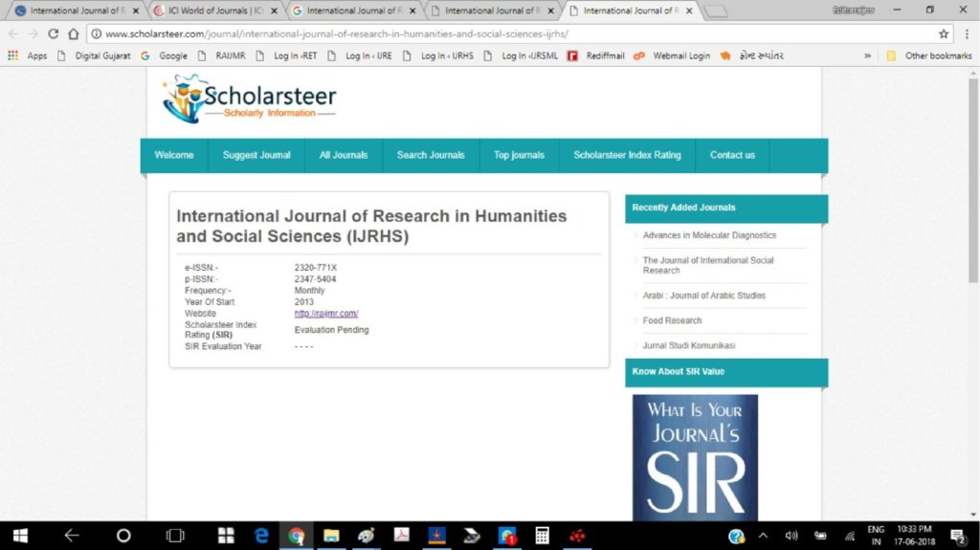Screen dimensions: 980x550
Task: Switch to Google Chrome in the taskbar
Action: point(297,536)
